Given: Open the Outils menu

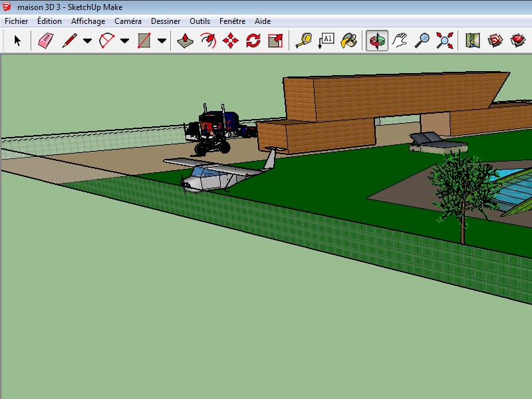Looking at the screenshot, I should [x=200, y=21].
